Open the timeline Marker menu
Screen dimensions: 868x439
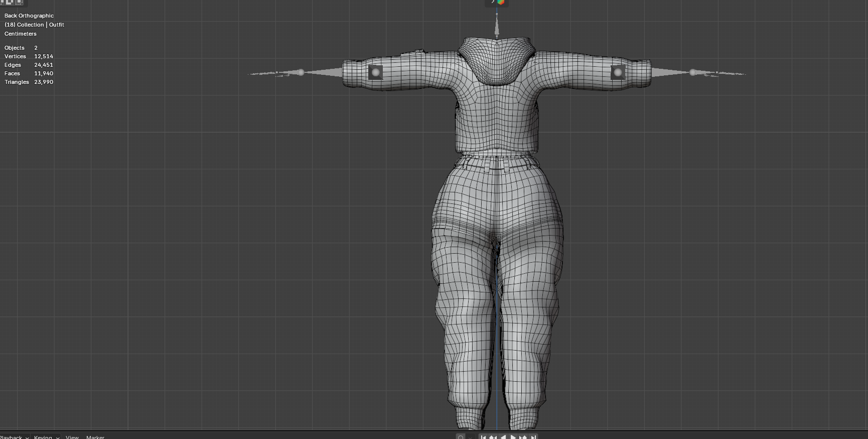point(95,437)
